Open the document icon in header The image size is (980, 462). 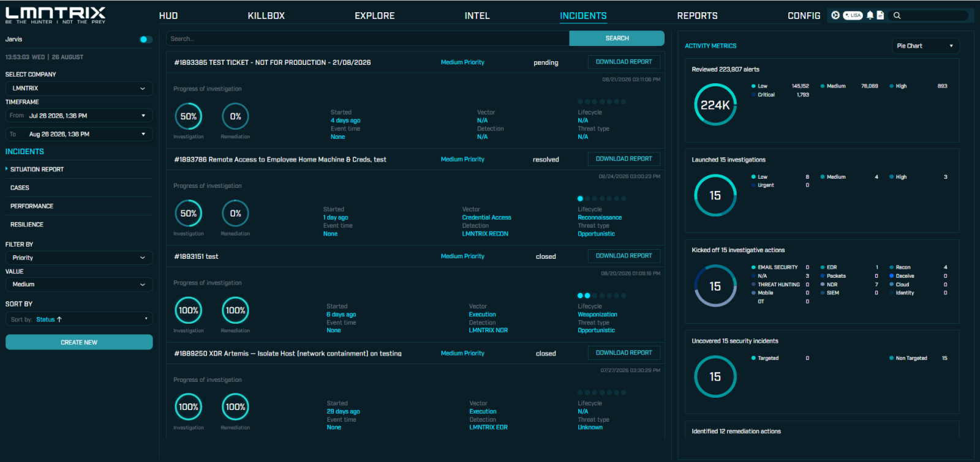coord(880,15)
